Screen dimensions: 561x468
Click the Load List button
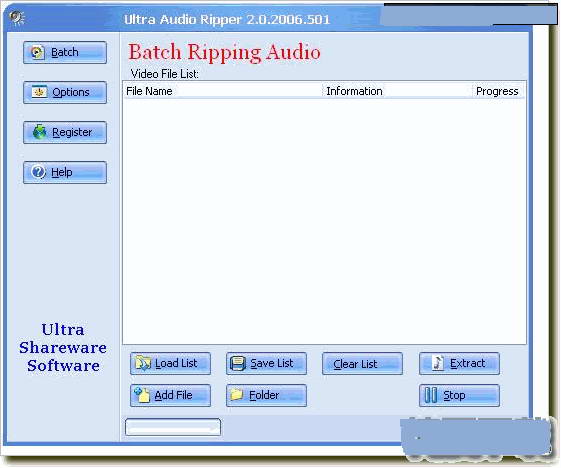click(x=170, y=364)
